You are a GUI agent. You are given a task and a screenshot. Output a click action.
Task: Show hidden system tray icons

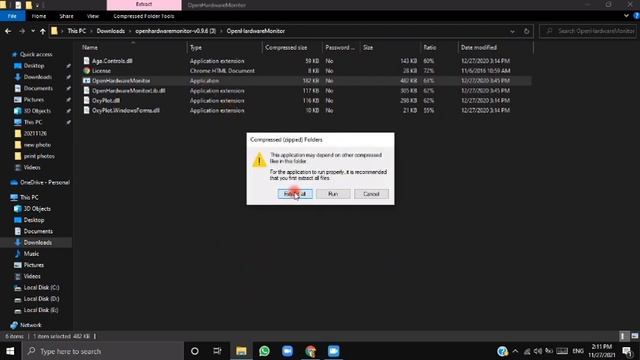516,351
